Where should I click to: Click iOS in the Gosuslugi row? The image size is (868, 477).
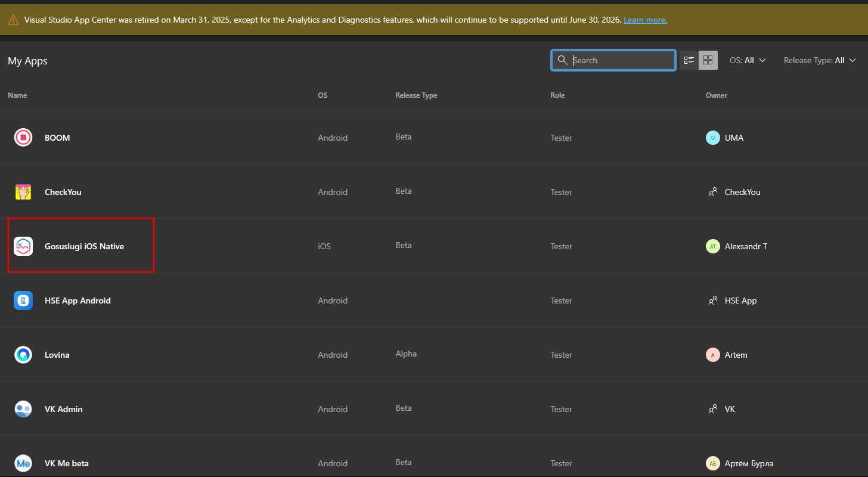[324, 246]
